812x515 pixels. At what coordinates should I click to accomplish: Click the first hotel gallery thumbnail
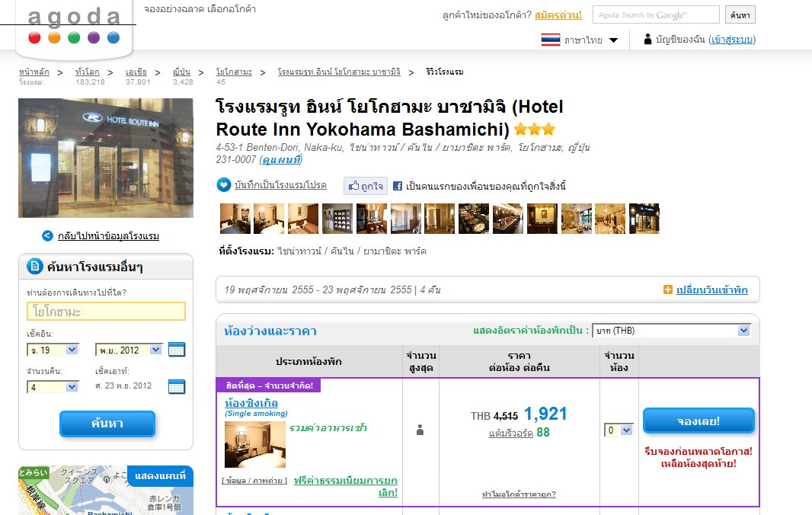[235, 219]
